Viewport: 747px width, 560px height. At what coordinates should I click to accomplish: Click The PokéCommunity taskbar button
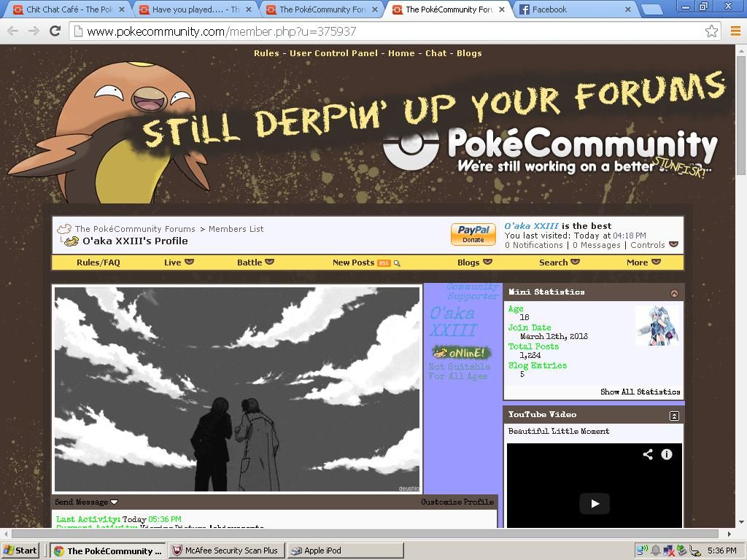coord(109,551)
